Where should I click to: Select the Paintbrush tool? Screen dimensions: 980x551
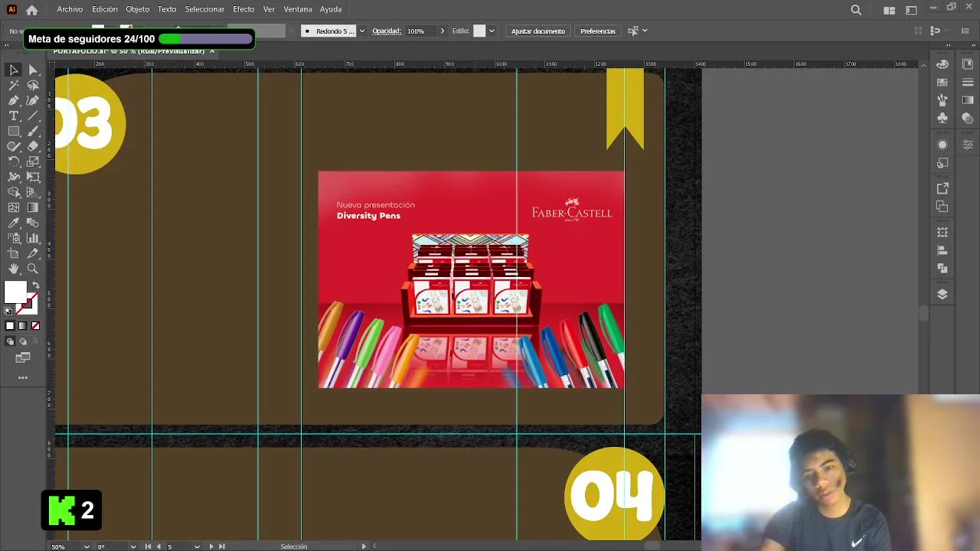pyautogui.click(x=33, y=131)
